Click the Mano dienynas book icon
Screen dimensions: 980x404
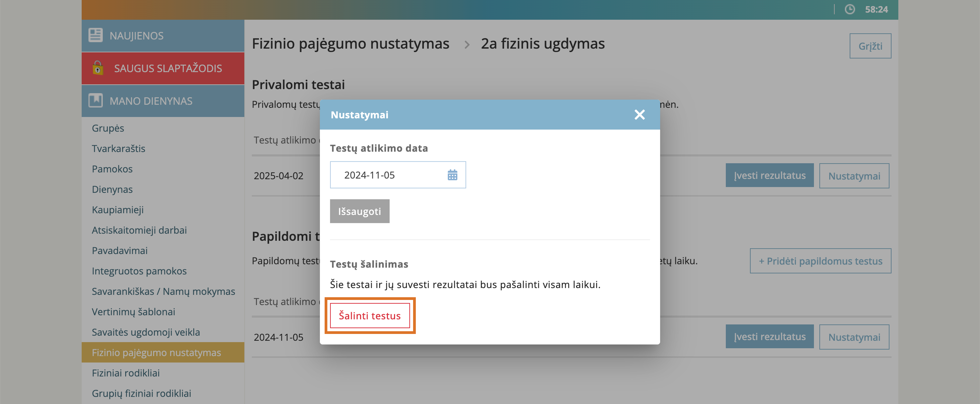[96, 101]
